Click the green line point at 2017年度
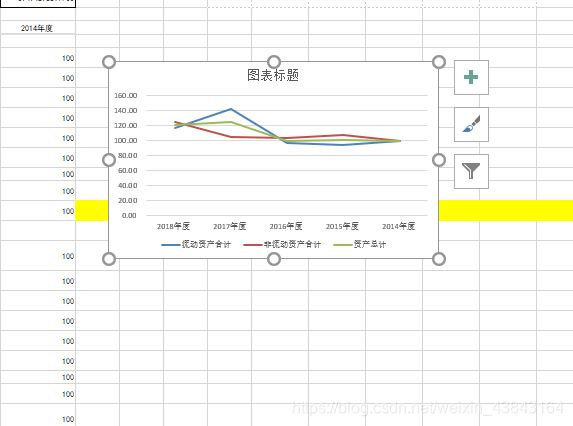The image size is (573, 426). click(231, 122)
